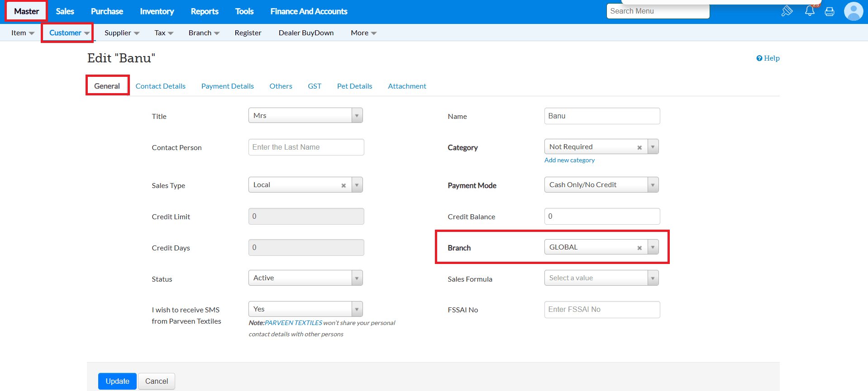Click the Help question mark icon

[x=759, y=58]
